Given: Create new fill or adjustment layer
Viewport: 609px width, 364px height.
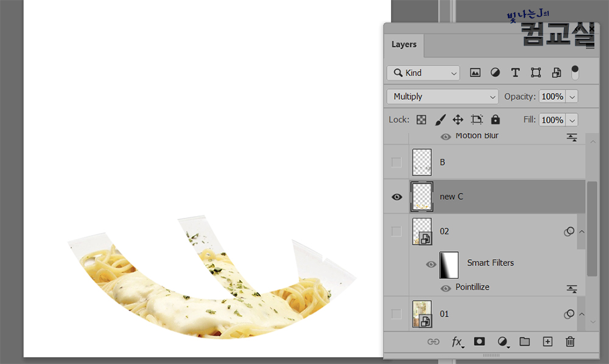Looking at the screenshot, I should coord(503,342).
